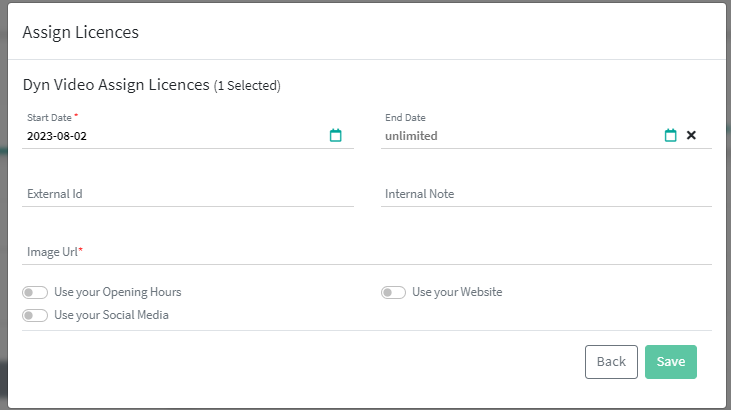Click the End Date label above the field

point(405,118)
